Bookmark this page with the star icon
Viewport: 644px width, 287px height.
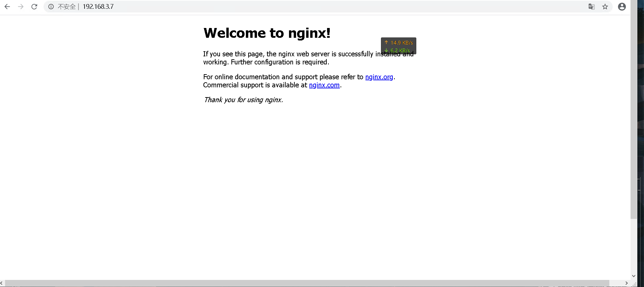coord(605,6)
